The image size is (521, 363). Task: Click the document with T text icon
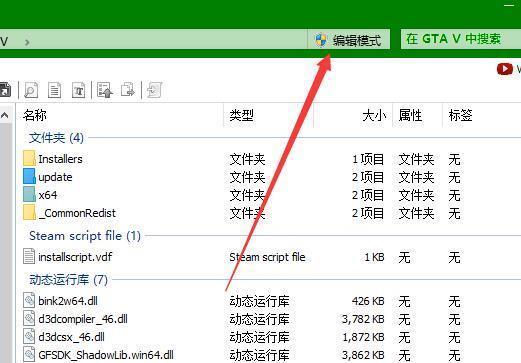click(79, 90)
